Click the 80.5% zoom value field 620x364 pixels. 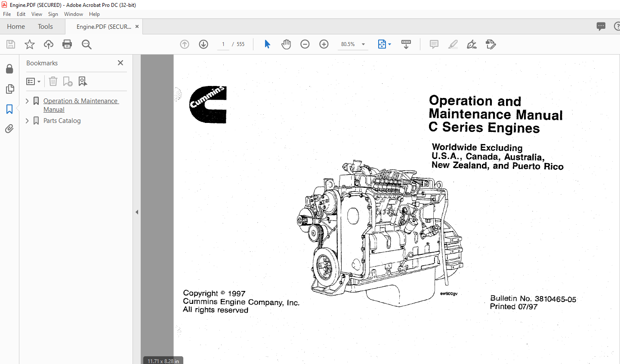pyautogui.click(x=348, y=44)
